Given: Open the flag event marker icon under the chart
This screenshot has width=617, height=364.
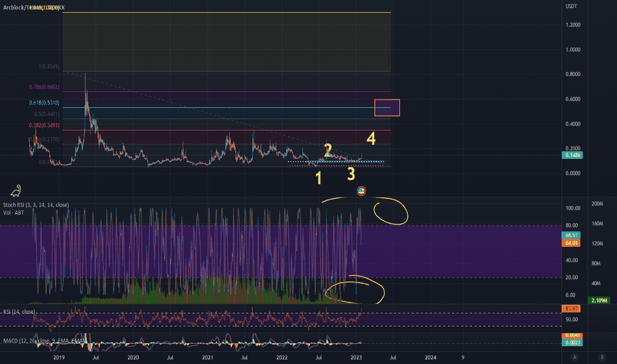Looking at the screenshot, I should pyautogui.click(x=361, y=191).
